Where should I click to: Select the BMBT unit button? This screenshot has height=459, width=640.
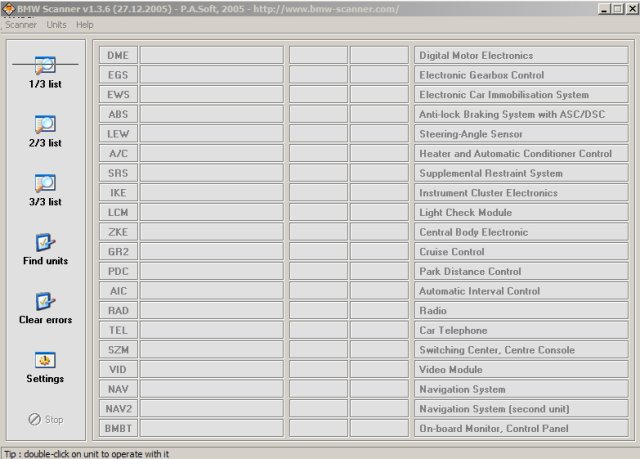point(118,428)
